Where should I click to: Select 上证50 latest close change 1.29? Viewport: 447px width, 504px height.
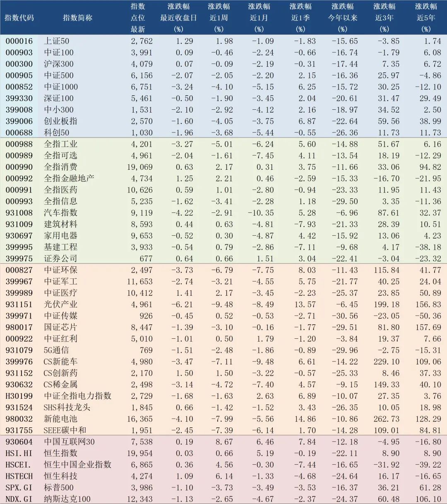[x=185, y=41]
